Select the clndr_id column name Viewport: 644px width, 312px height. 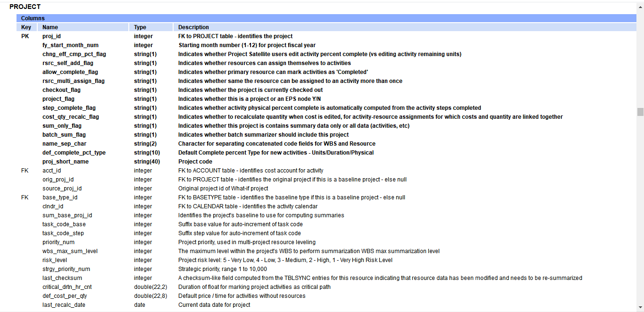pos(53,206)
